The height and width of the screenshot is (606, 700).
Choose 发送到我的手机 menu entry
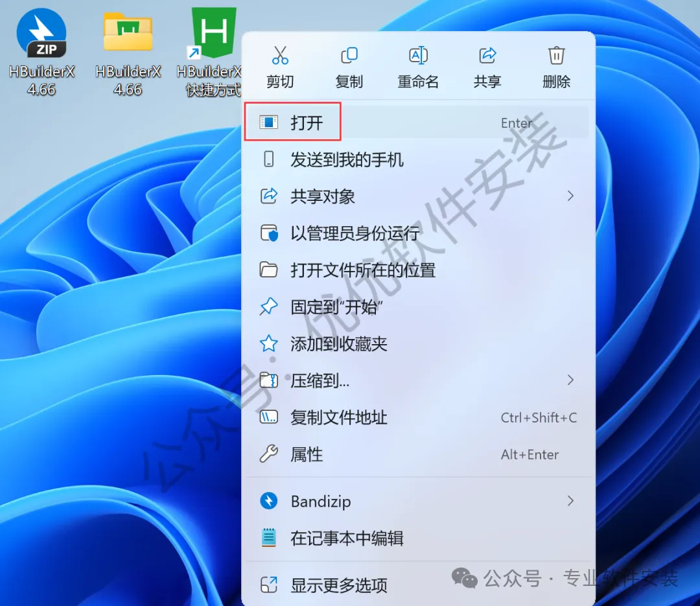click(x=417, y=159)
